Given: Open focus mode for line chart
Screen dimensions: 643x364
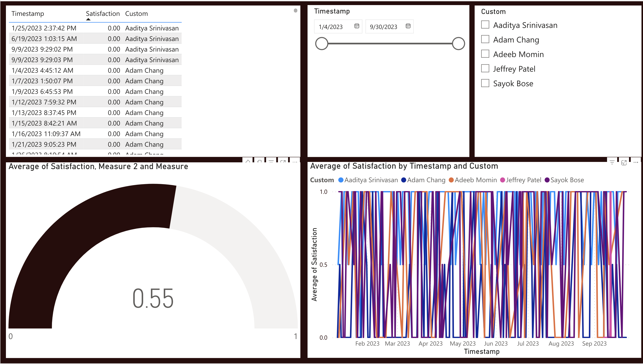Looking at the screenshot, I should coord(624,163).
